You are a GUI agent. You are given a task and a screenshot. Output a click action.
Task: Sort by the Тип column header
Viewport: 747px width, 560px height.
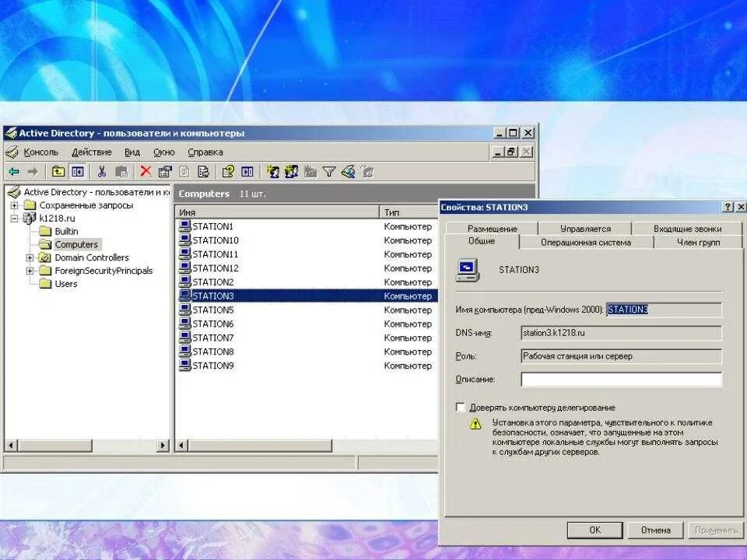[409, 212]
